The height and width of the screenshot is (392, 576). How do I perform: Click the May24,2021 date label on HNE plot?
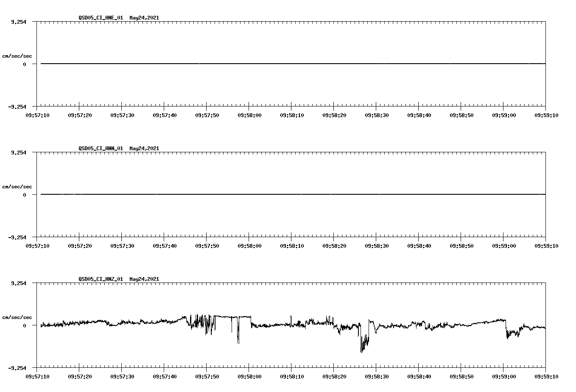pos(144,18)
